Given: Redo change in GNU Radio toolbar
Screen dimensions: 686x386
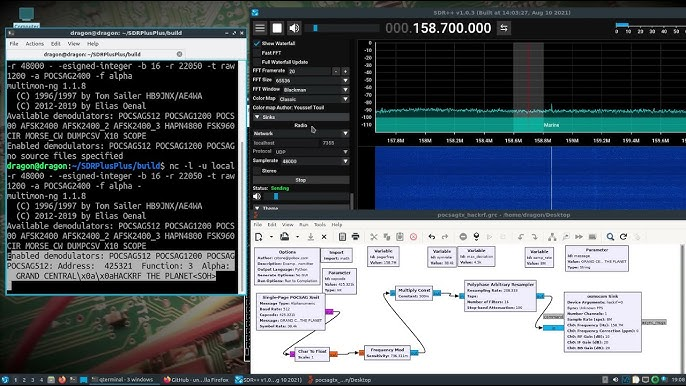Looking at the screenshot, I should 445,237.
